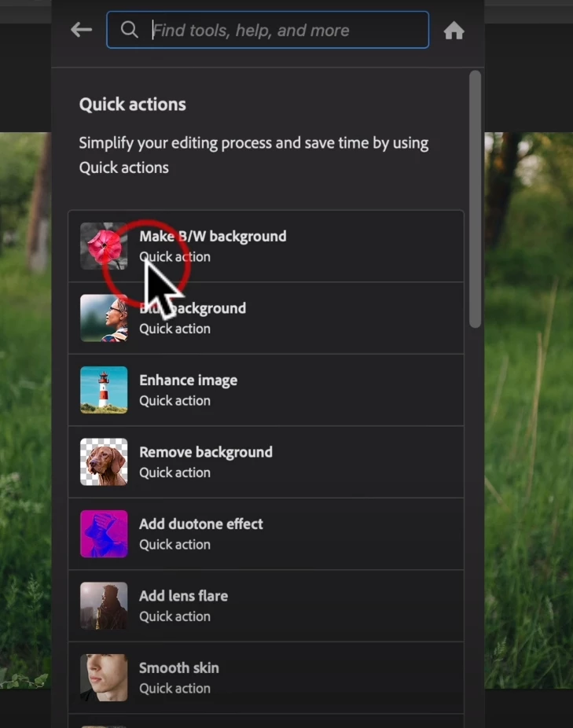This screenshot has width=573, height=728.
Task: Click the Quick actions heading
Action: (132, 105)
